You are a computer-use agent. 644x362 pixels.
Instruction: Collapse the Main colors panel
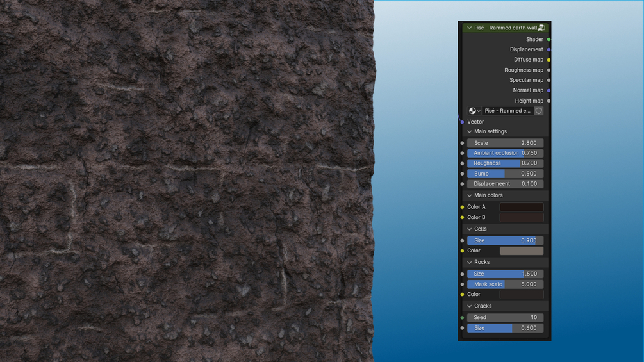point(470,196)
